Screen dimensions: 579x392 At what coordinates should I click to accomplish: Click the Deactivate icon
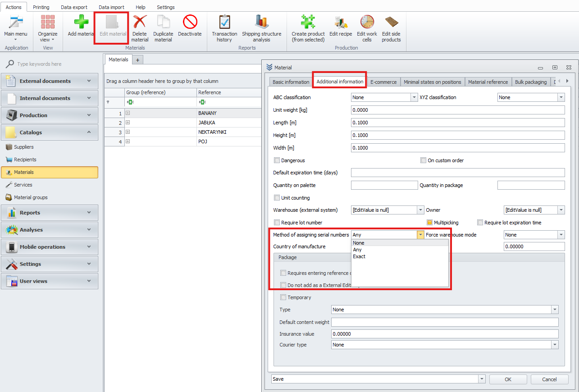click(190, 23)
